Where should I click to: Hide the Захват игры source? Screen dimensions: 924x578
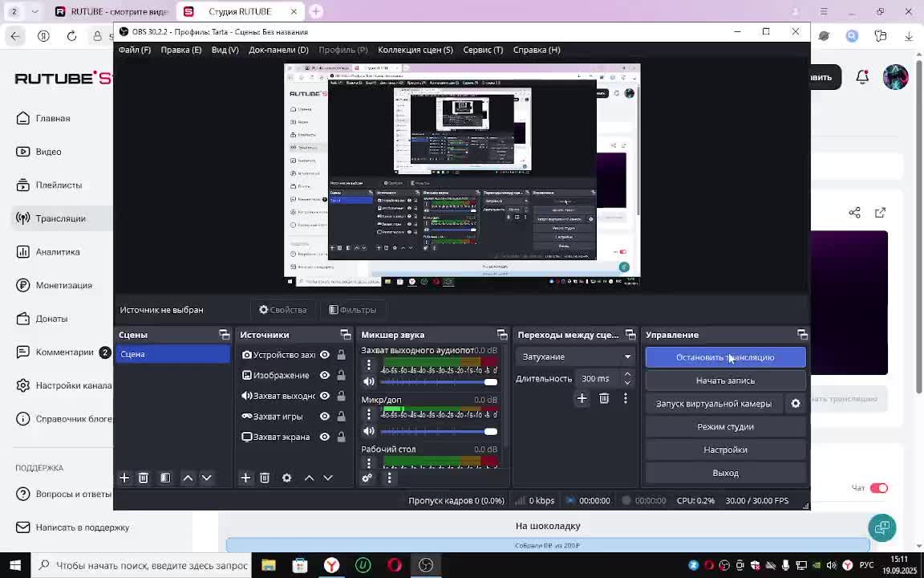coord(325,417)
